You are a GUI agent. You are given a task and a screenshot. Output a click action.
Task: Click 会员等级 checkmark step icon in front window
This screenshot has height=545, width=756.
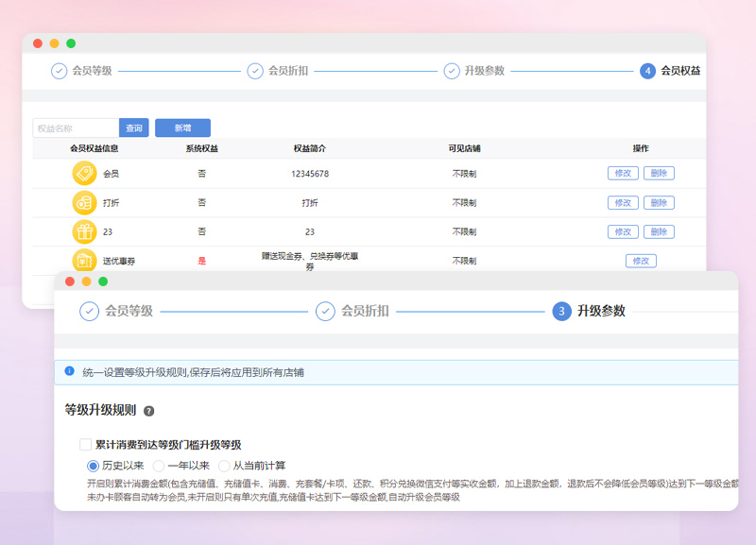point(89,312)
